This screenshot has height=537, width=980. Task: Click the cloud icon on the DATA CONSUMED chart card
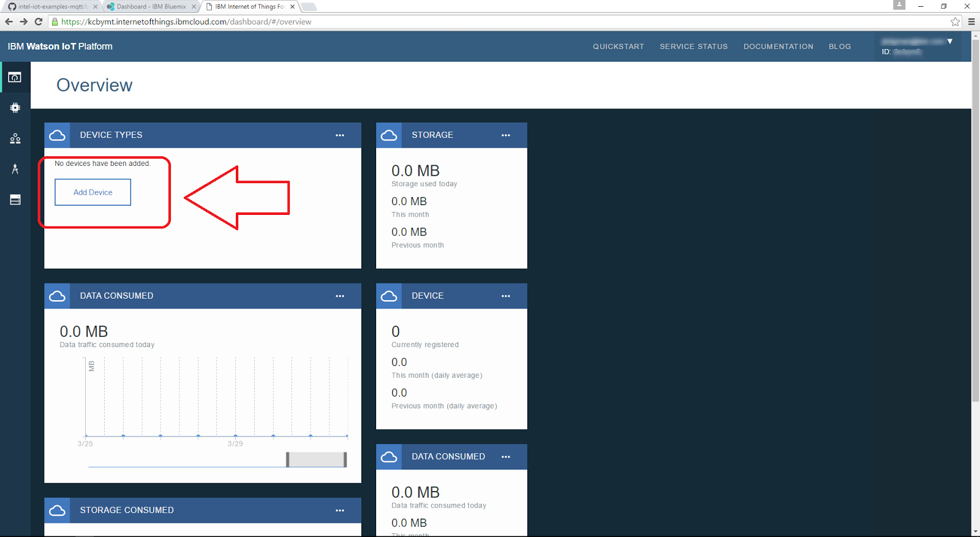(58, 296)
